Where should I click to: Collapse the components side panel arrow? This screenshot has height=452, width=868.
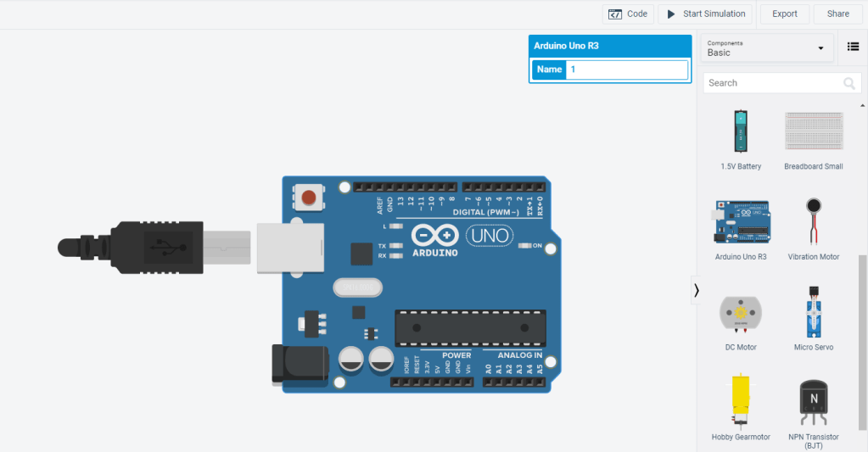coord(697,290)
